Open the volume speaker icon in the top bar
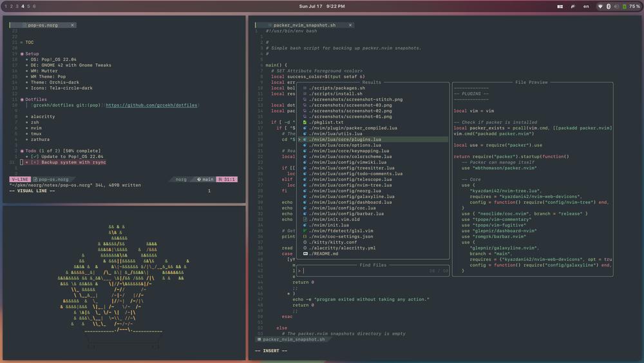 pyautogui.click(x=616, y=6)
